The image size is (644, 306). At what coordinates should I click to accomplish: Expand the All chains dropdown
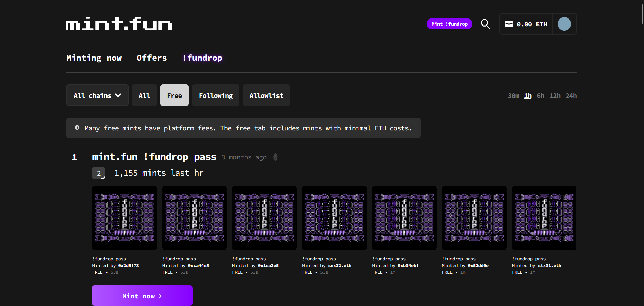[97, 95]
